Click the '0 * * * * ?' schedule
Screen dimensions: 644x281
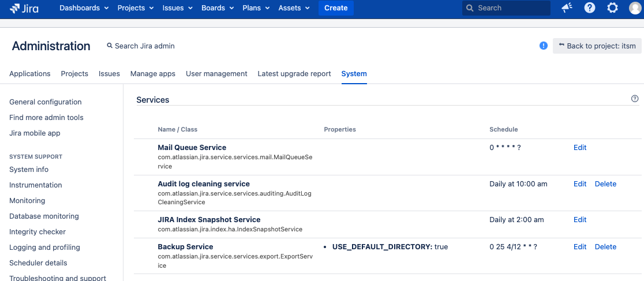click(505, 148)
